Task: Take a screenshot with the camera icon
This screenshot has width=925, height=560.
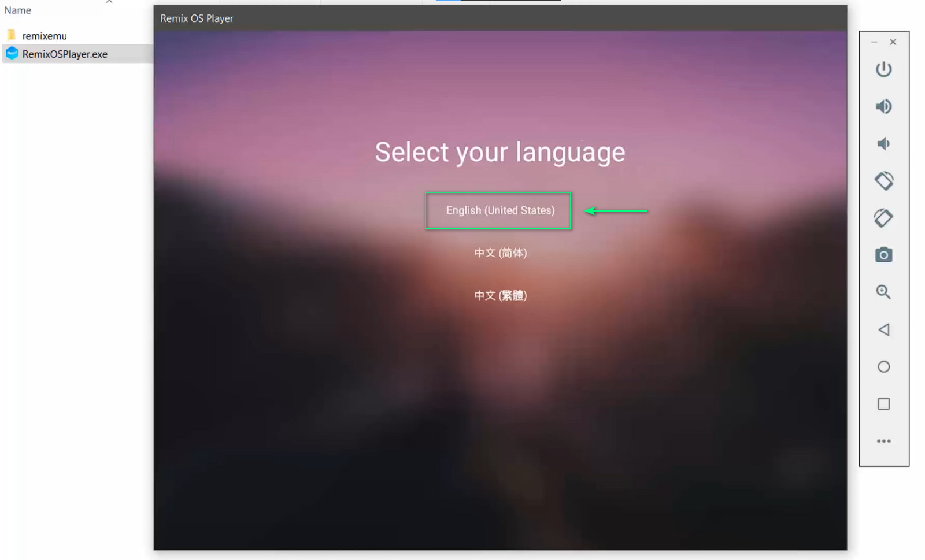Action: (883, 255)
